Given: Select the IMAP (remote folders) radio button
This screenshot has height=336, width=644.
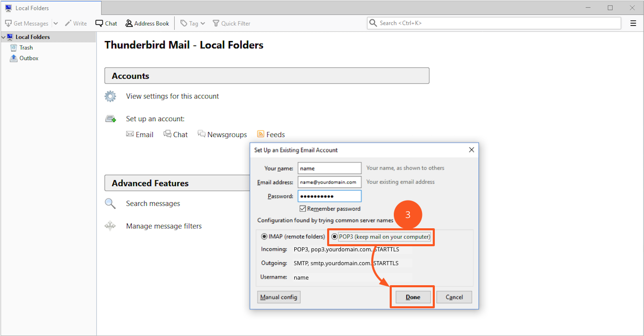Looking at the screenshot, I should pos(264,236).
